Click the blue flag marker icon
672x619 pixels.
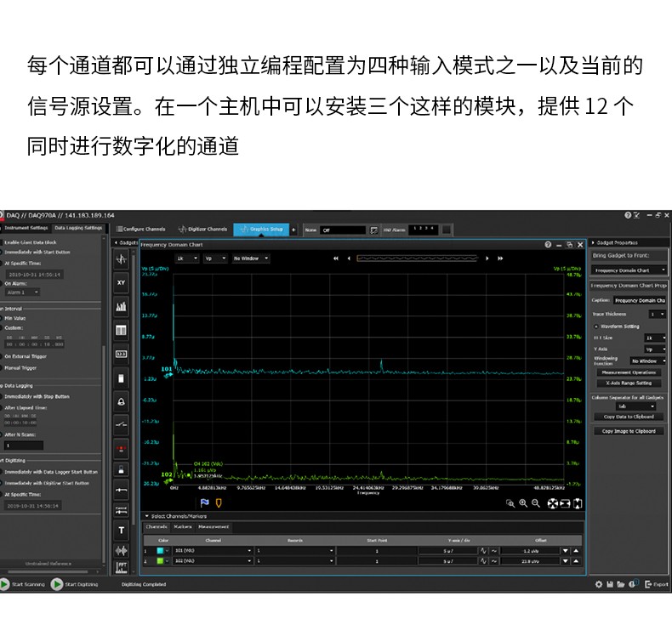(204, 503)
